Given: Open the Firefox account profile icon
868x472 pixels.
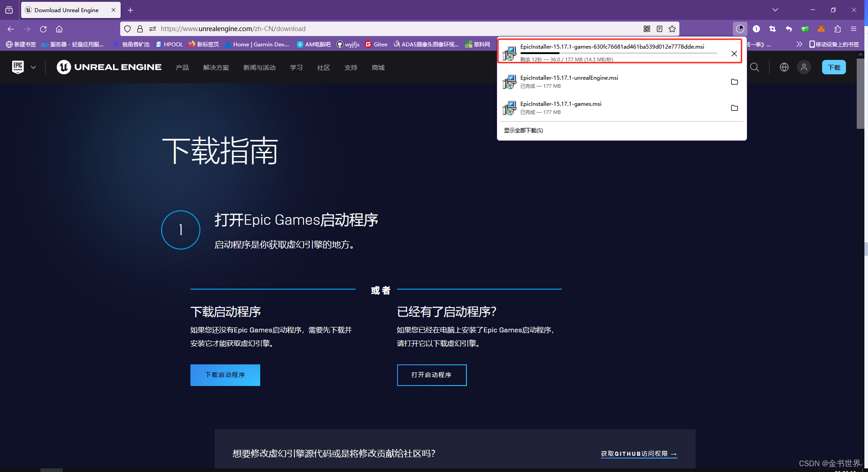Looking at the screenshot, I should coord(756,29).
